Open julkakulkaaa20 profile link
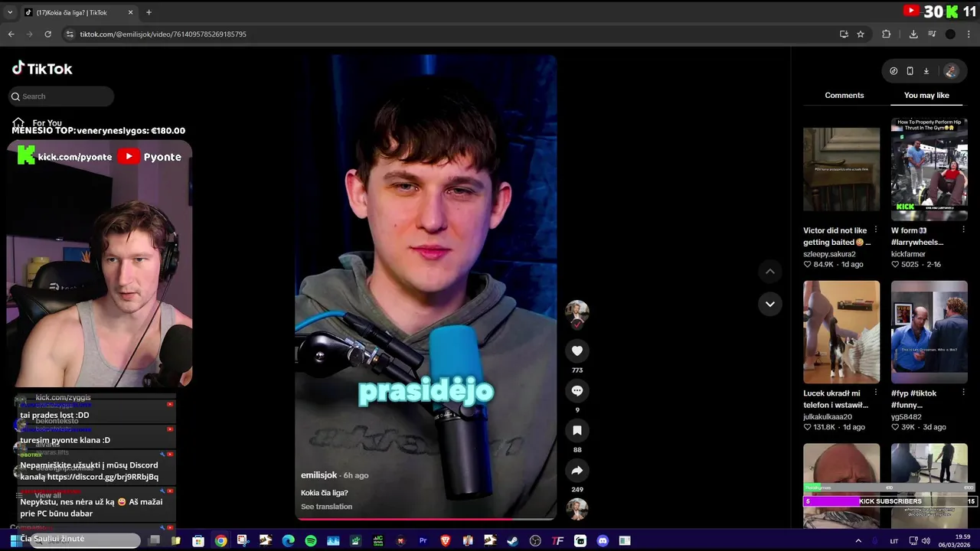Screen dimensions: 980x551 pos(828,417)
